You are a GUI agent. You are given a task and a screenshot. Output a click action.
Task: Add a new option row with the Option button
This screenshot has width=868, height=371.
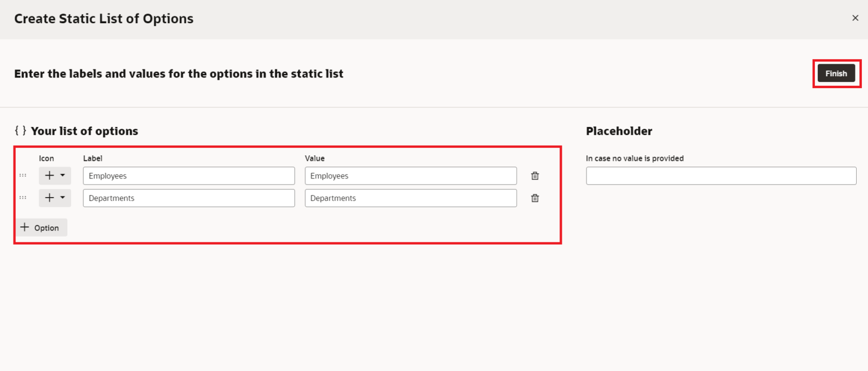point(41,227)
